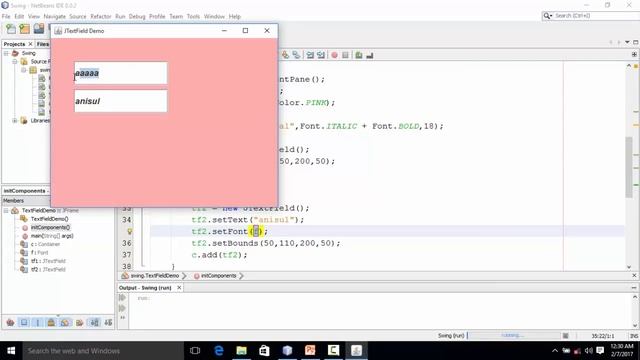Open Microsoft Edge from the taskbar
640x360 pixels.
(219, 351)
